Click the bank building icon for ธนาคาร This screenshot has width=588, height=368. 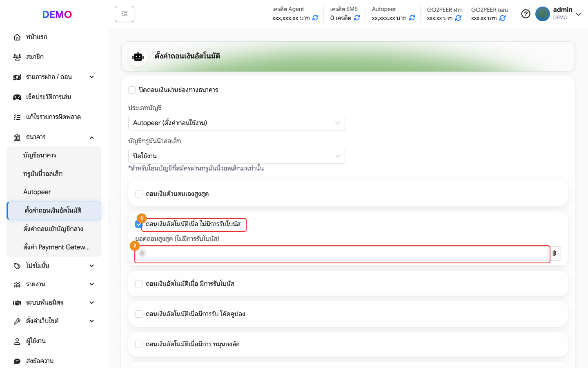coord(17,137)
